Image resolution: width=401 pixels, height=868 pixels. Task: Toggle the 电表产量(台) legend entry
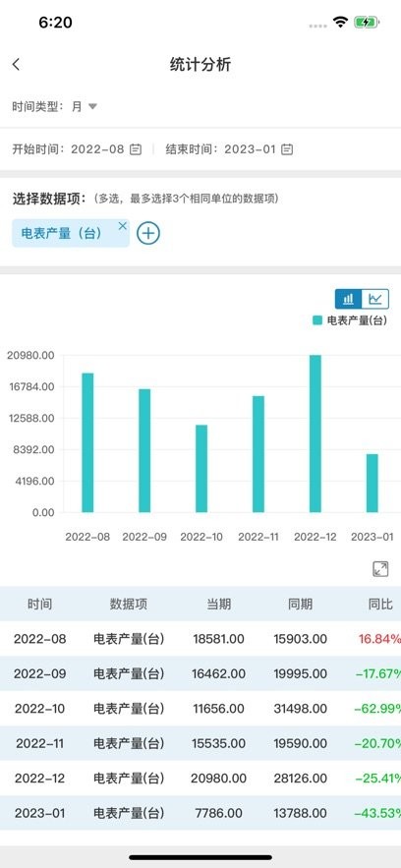(x=350, y=319)
